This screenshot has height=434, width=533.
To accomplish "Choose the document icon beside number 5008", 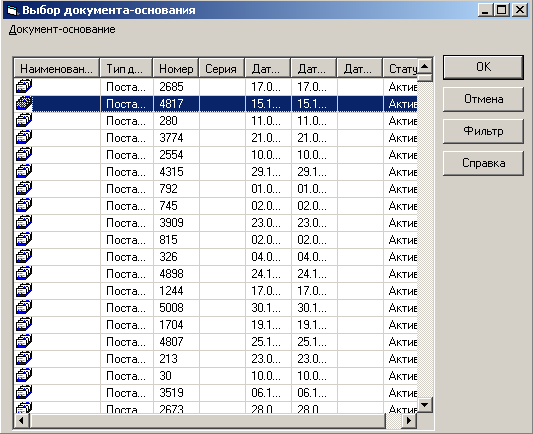I will tap(24, 307).
